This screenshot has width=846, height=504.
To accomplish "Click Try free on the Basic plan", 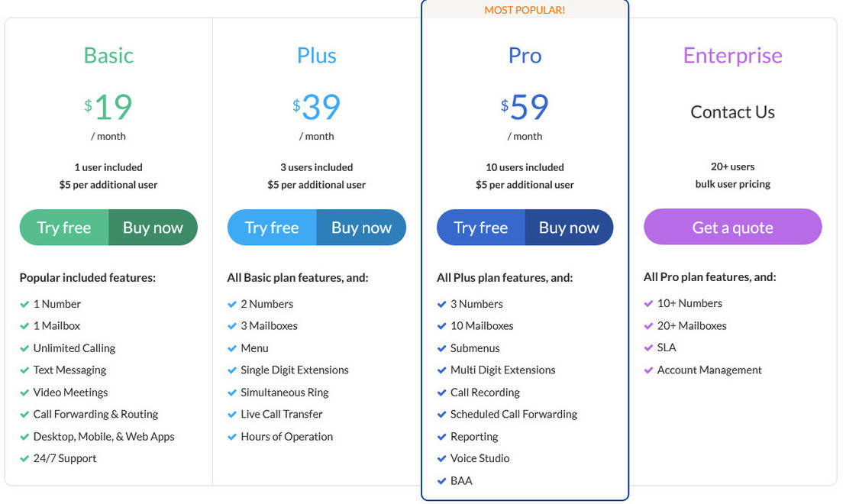I will [64, 227].
